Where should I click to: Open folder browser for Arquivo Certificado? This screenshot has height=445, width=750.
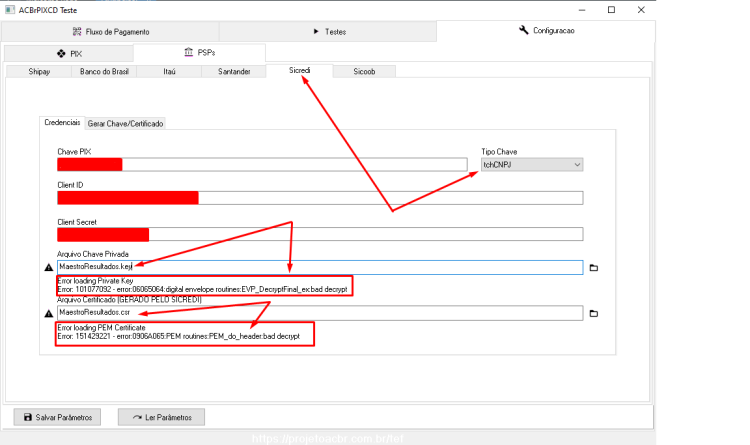(x=594, y=313)
